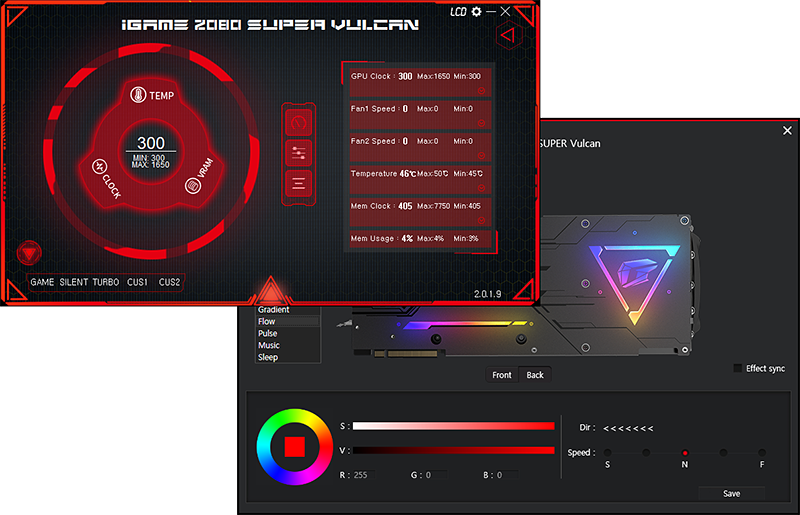Select the CUS2 profile tab
Viewport: 800px width, 515px height.
coord(169,282)
